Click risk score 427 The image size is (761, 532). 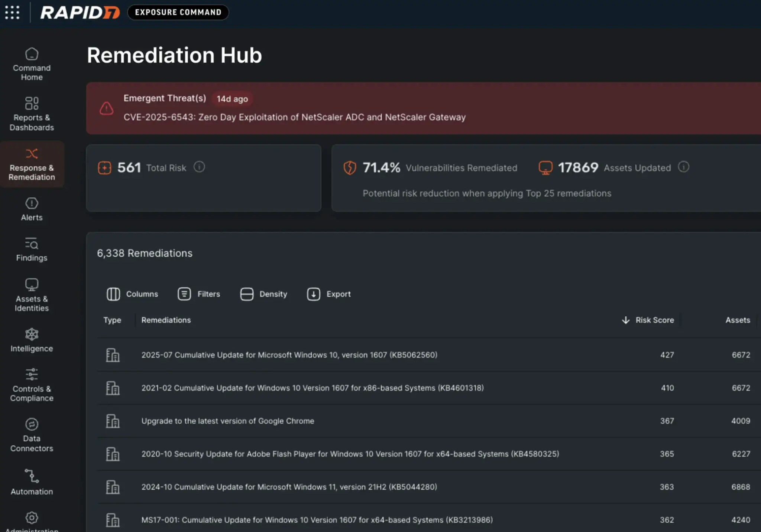click(x=667, y=355)
